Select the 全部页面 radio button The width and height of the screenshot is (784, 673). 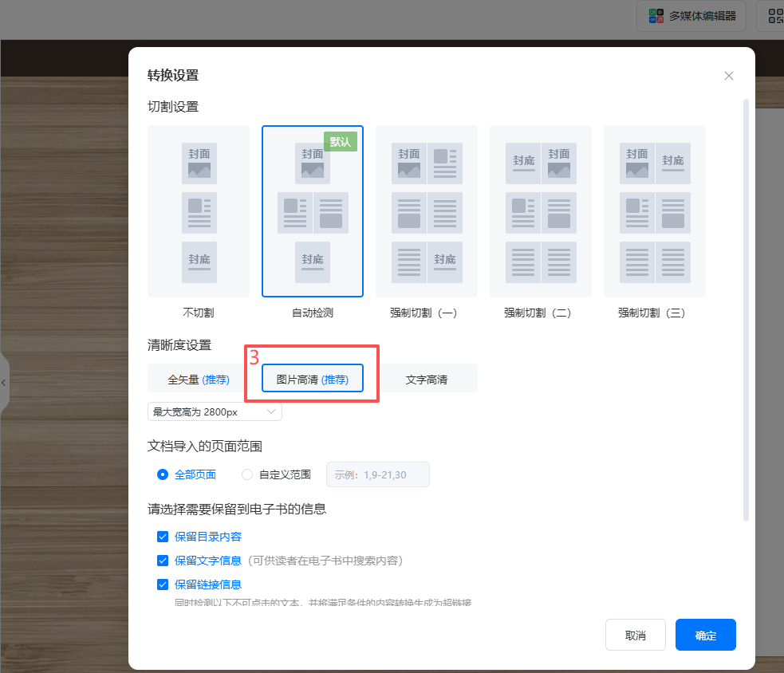click(163, 474)
